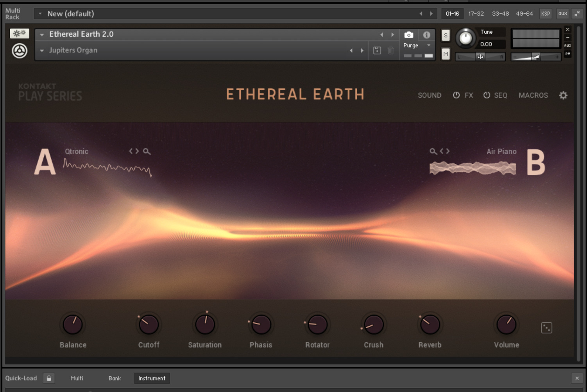
Task: Click the Native Instruments circular logo icon
Action: 20,51
